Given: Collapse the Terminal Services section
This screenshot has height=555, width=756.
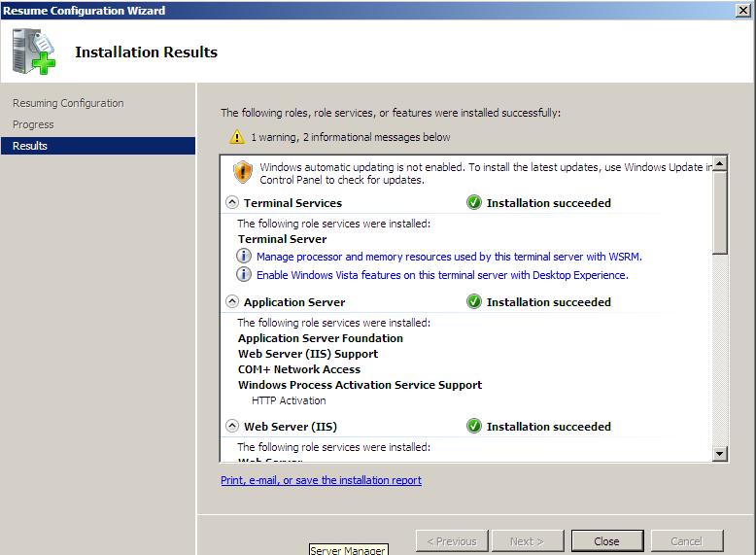Looking at the screenshot, I should click(232, 202).
